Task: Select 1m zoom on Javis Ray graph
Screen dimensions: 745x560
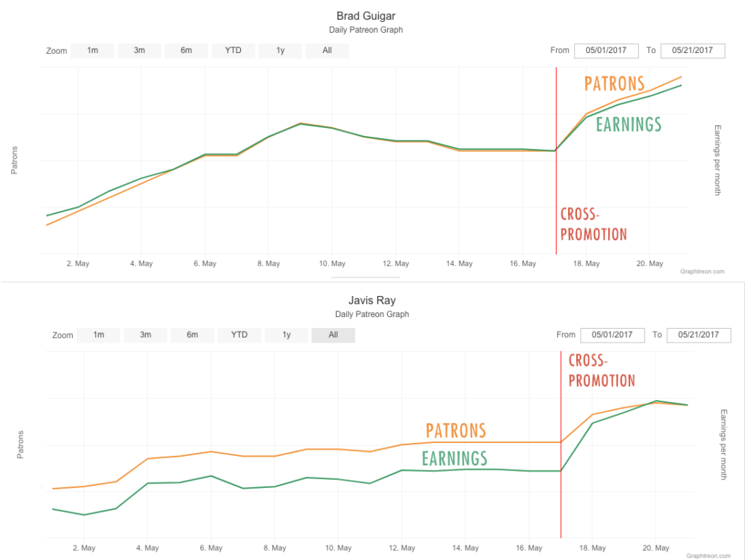Action: [x=98, y=335]
